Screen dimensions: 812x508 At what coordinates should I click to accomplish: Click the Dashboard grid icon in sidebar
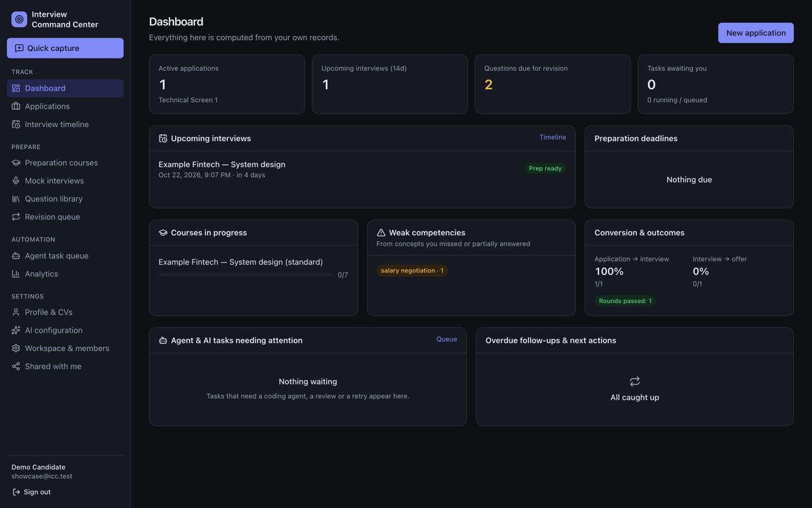click(16, 88)
